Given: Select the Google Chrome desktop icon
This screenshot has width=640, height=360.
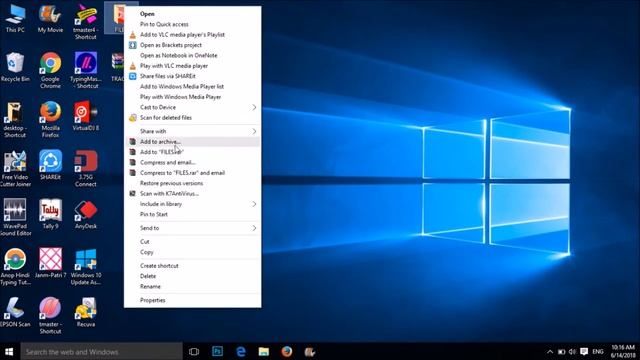Looking at the screenshot, I should 50,71.
